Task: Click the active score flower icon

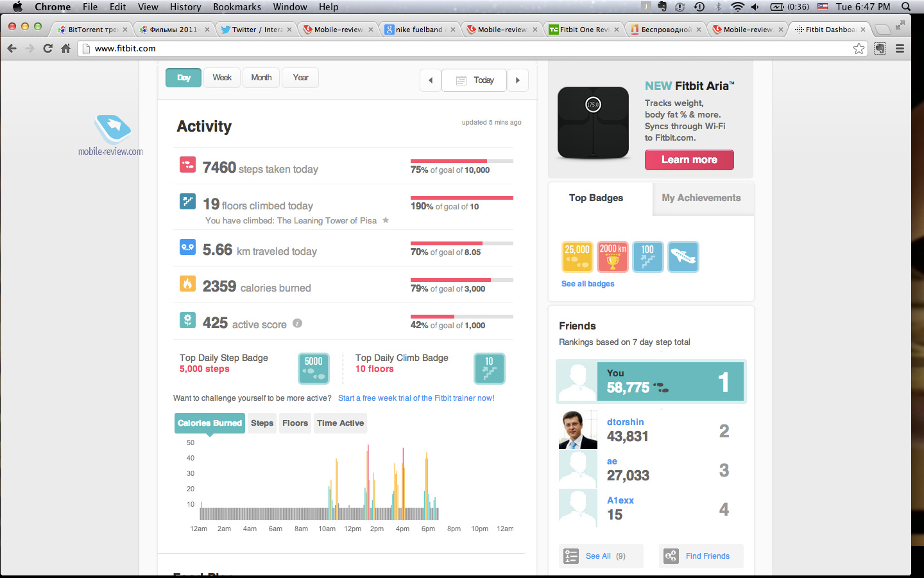Action: 187,320
